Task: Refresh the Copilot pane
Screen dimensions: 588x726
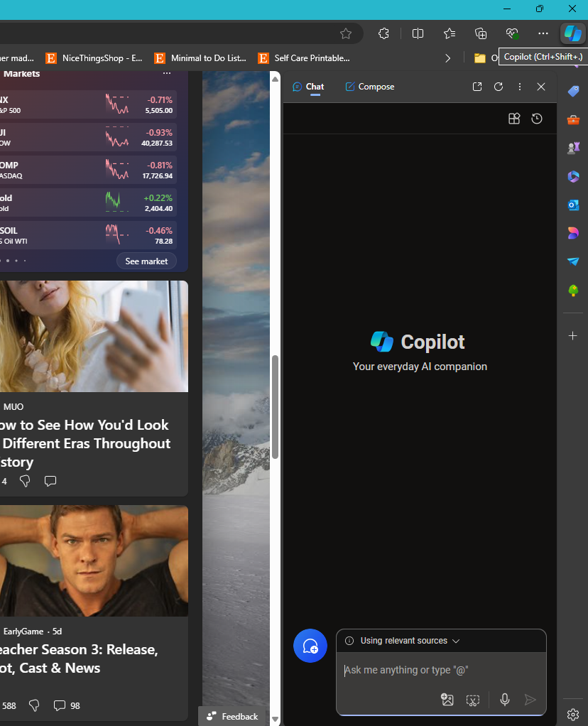Action: coord(499,87)
